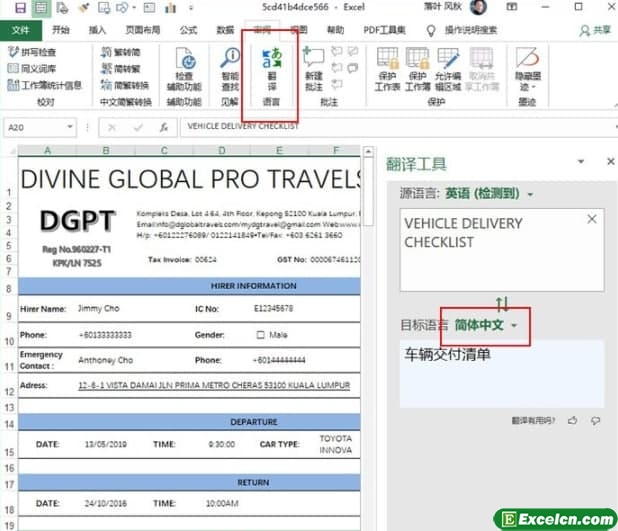This screenshot has width=618, height=531.
Task: Switch to the 公式 (Formulas) tab
Action: click(188, 30)
